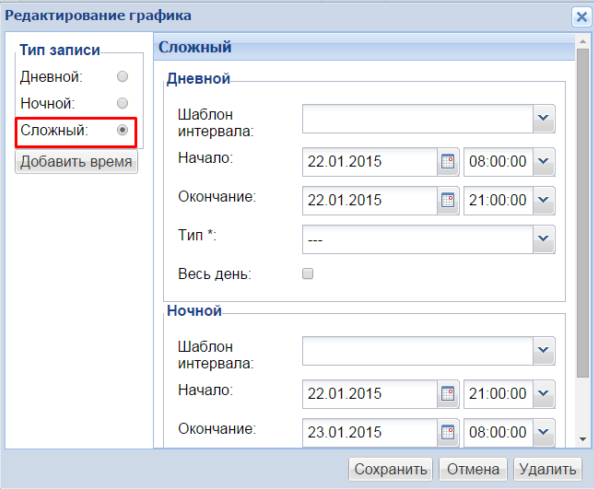Click the scrollbar up arrow
Screen dimensions: 594x489
click(583, 41)
